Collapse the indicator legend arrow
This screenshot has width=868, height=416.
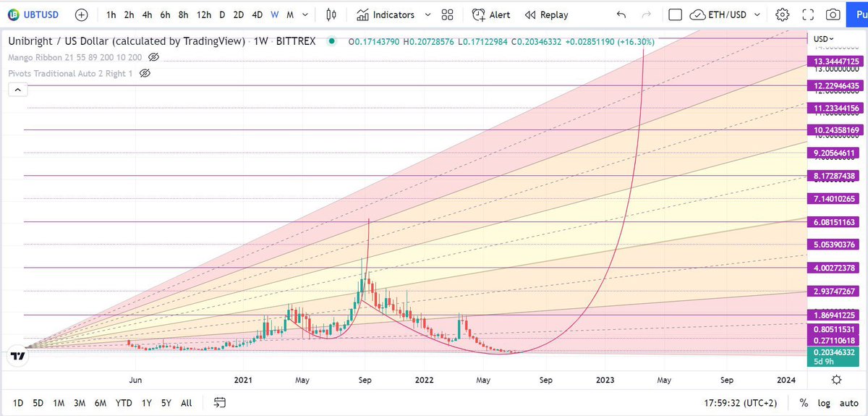pos(17,89)
